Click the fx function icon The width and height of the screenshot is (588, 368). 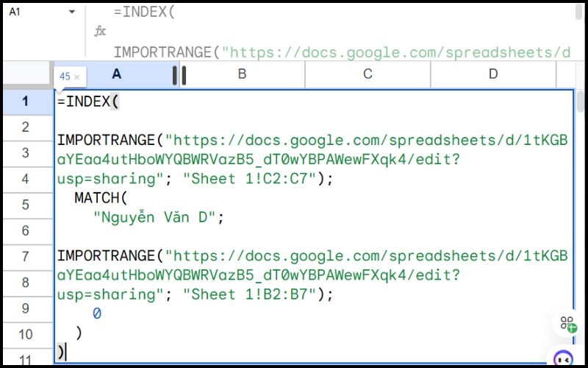100,31
